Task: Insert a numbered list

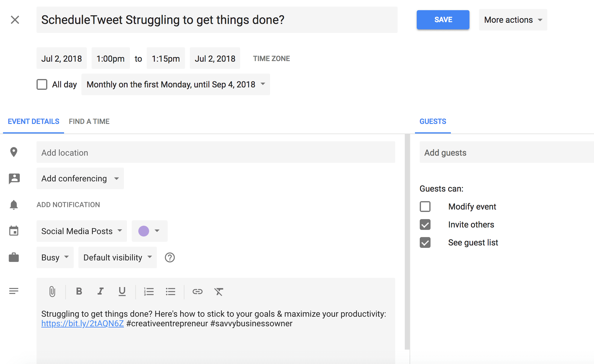Action: point(149,292)
